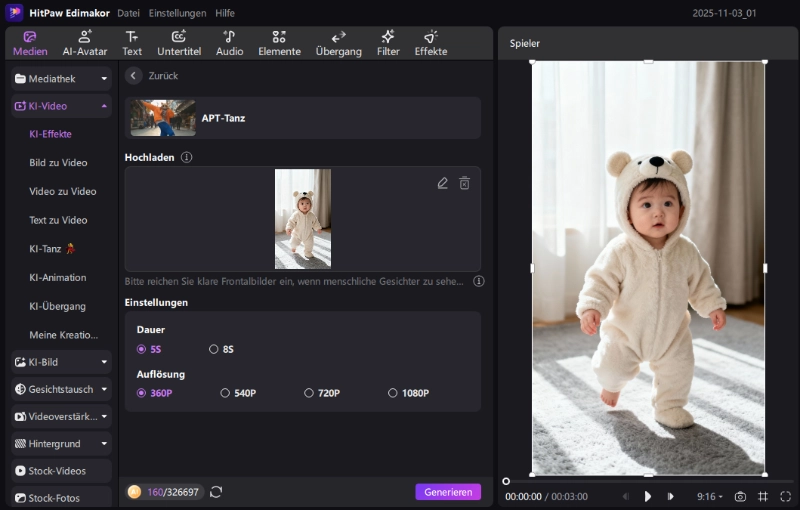Play the video preview
This screenshot has height=510, width=800.
pos(648,496)
